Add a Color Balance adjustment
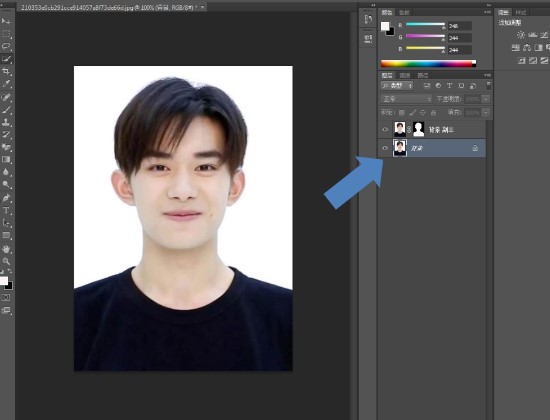 point(527,48)
